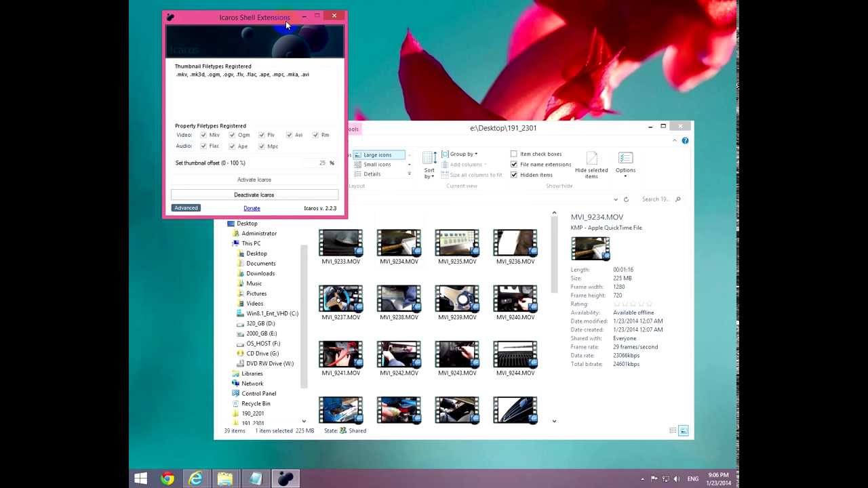
Task: Click the Hide selected items icon
Action: (x=591, y=161)
